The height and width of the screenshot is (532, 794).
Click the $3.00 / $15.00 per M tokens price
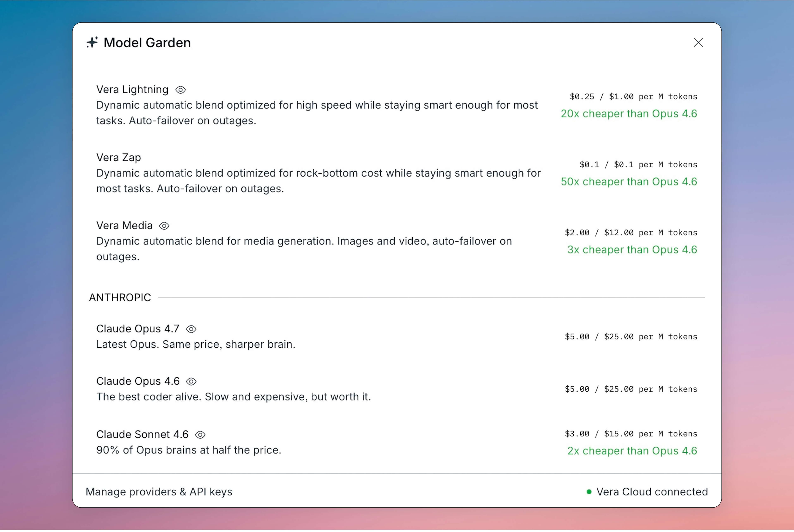pos(631,434)
